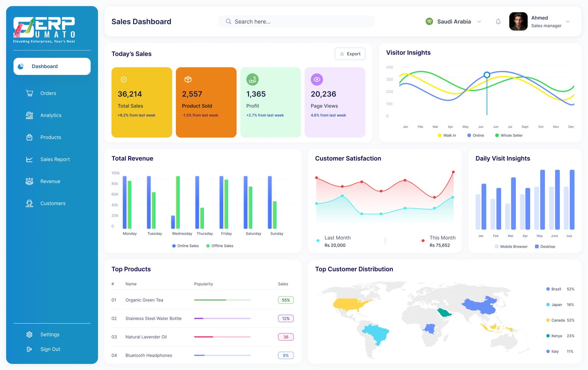Viewport: 588px width, 370px height.
Task: Click the Kenya legend color dot
Action: coord(548,336)
